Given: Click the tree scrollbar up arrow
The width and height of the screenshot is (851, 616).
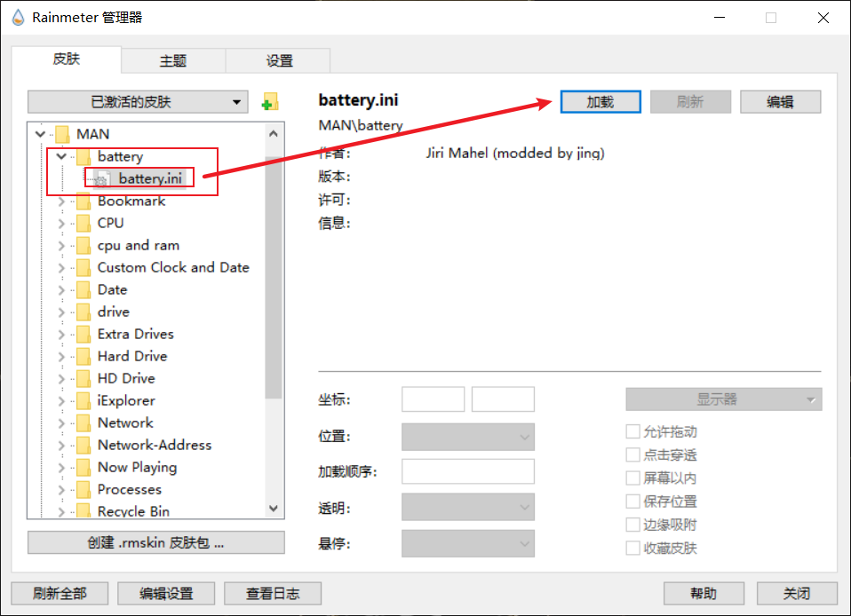Looking at the screenshot, I should 274,133.
